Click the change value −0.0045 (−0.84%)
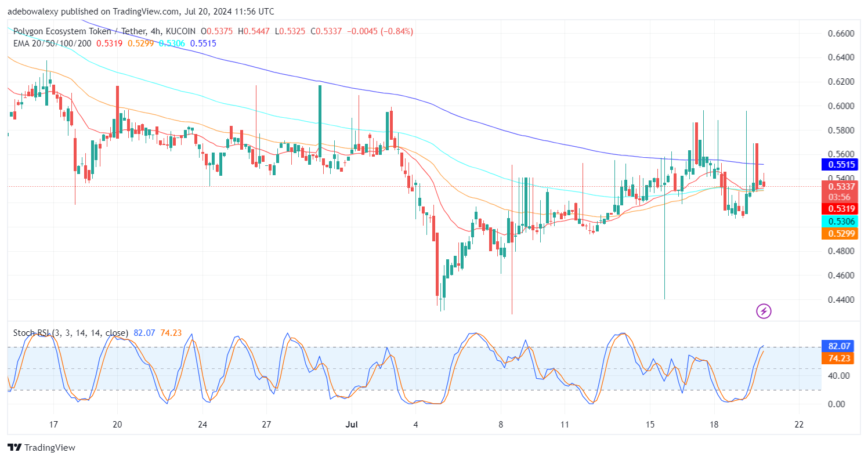 click(x=379, y=31)
